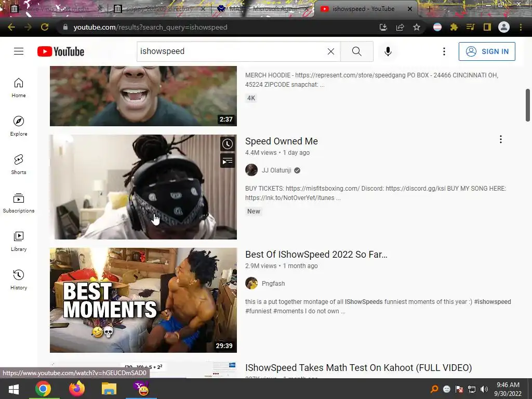Reload the page with the refresh icon
Screen dimensions: 532x399
45,27
